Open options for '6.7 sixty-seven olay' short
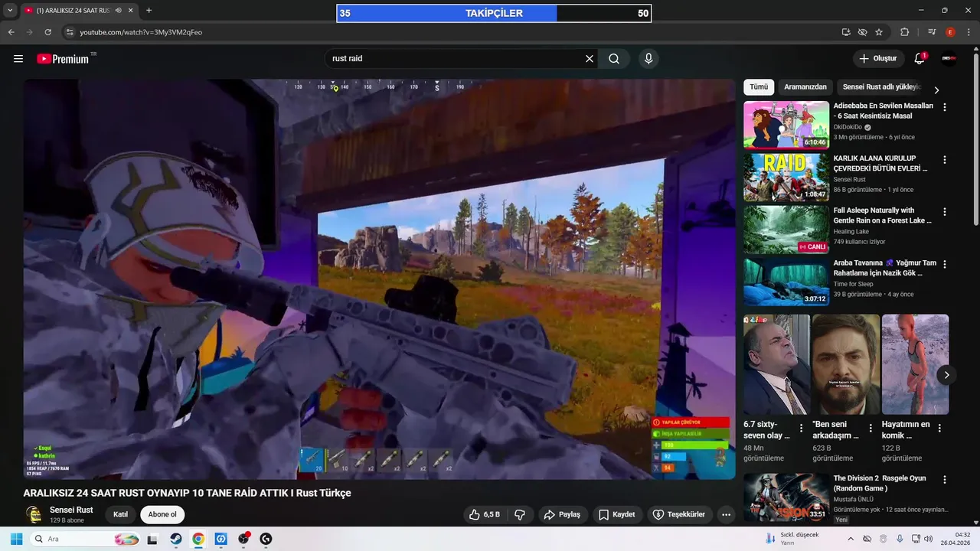Screen dimensions: 980x551 802,429
